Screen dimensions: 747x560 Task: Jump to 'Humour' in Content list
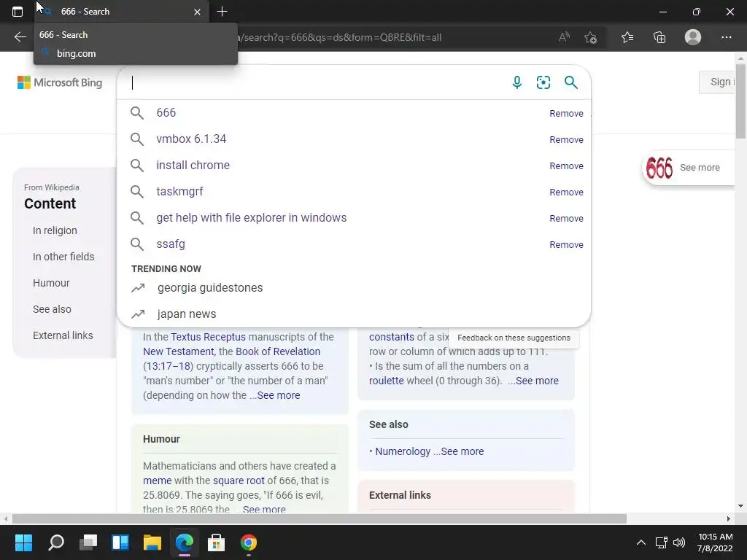pyautogui.click(x=51, y=283)
